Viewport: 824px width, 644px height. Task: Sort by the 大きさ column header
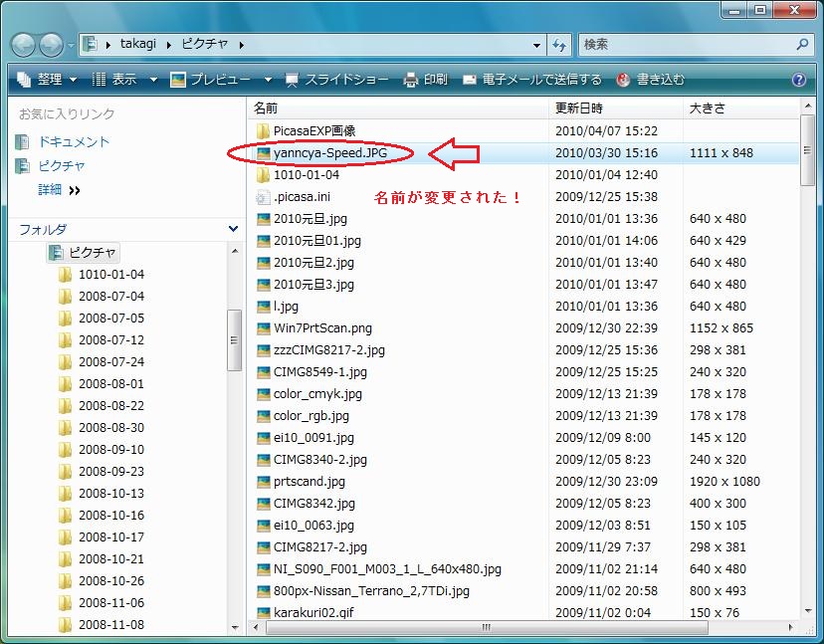click(x=741, y=108)
